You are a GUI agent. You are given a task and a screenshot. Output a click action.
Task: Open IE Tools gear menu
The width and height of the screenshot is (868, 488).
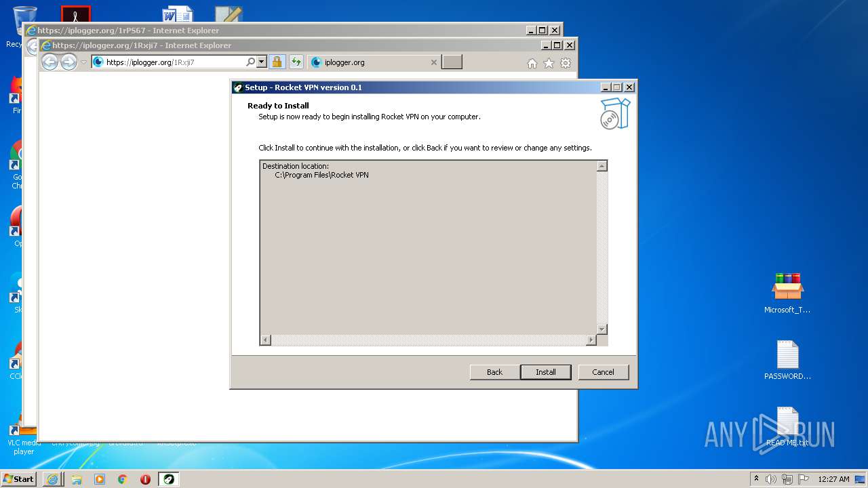coord(566,63)
